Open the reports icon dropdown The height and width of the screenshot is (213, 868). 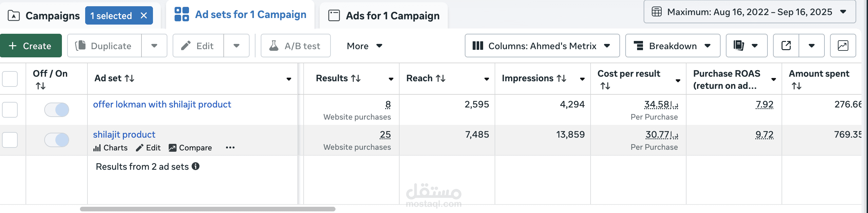tap(746, 46)
